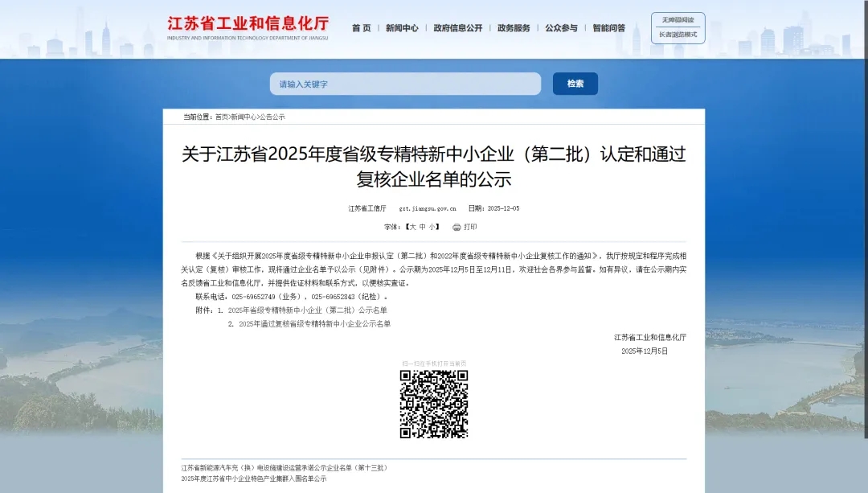Open the 政务服务 navigation item

(514, 28)
